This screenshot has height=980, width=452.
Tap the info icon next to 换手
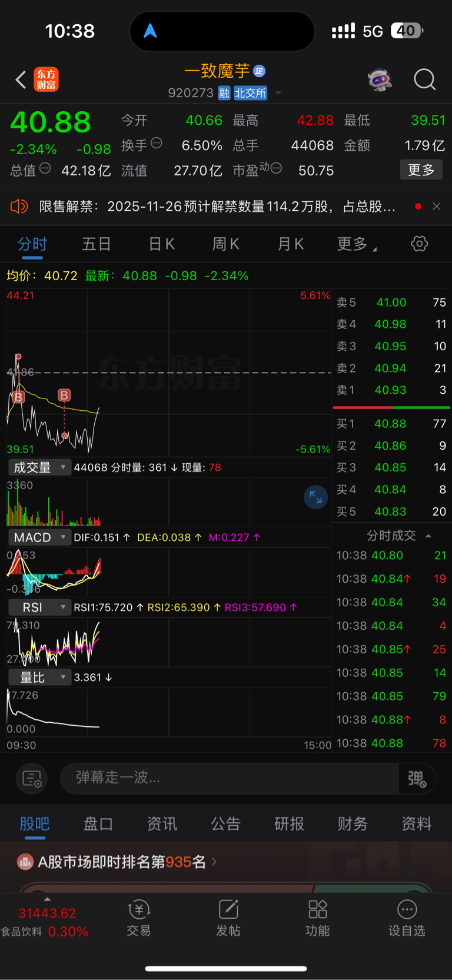(x=156, y=143)
